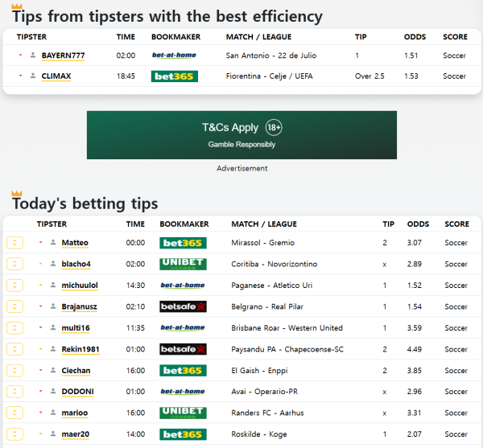Expand the row toggle next to maer20
Screen dimensions: 483x448
click(14, 434)
